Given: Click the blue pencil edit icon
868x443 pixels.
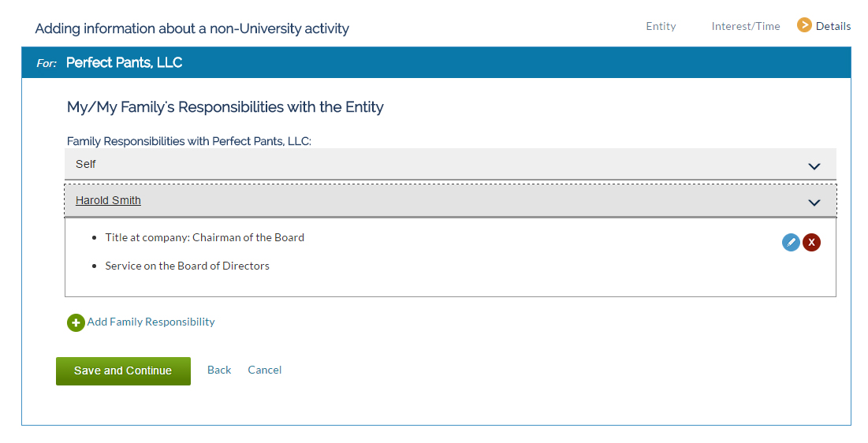Looking at the screenshot, I should pos(791,242).
